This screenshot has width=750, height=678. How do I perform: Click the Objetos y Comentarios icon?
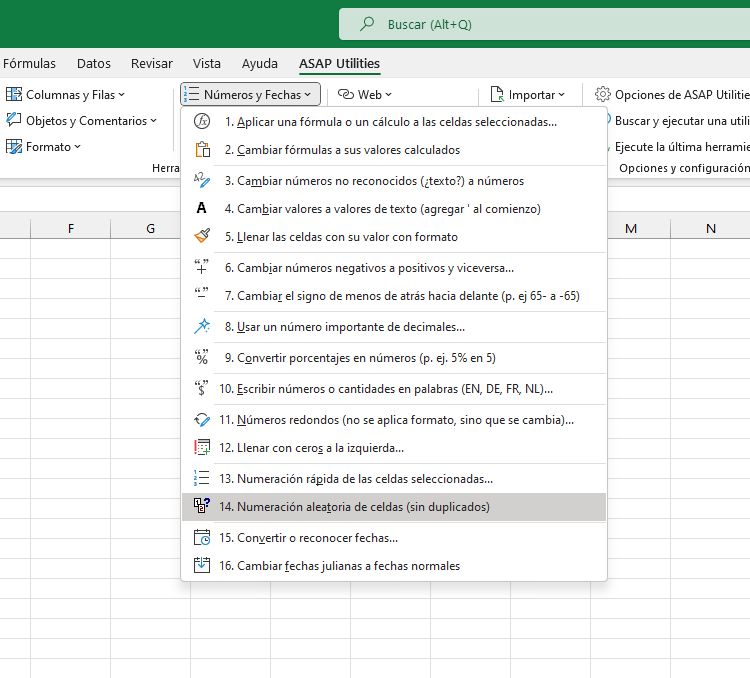(14, 120)
